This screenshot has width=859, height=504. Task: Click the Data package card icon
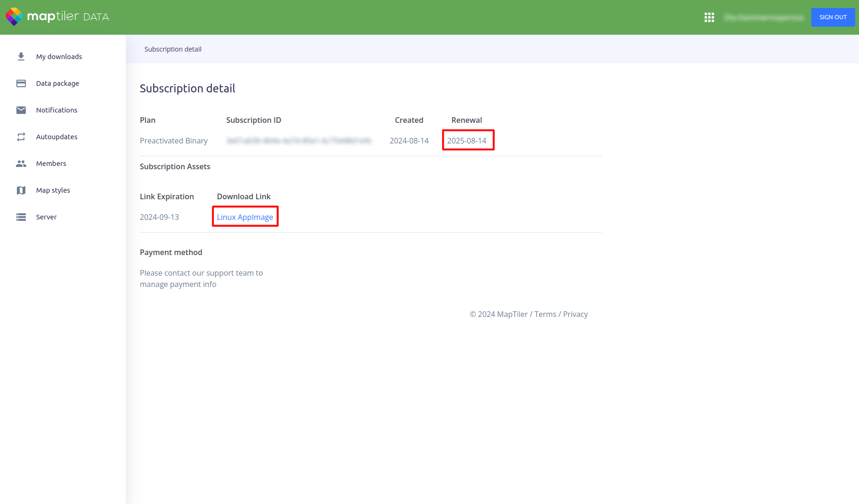coord(21,83)
